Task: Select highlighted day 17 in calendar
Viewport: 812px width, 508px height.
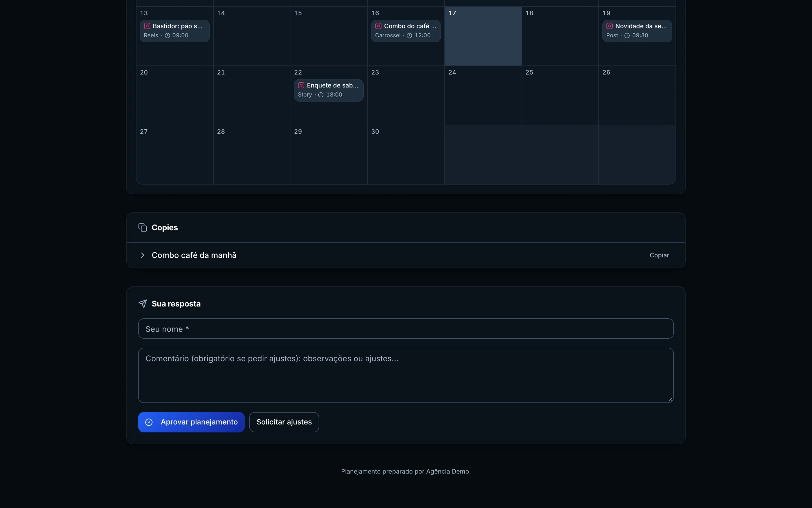Action: click(x=483, y=36)
